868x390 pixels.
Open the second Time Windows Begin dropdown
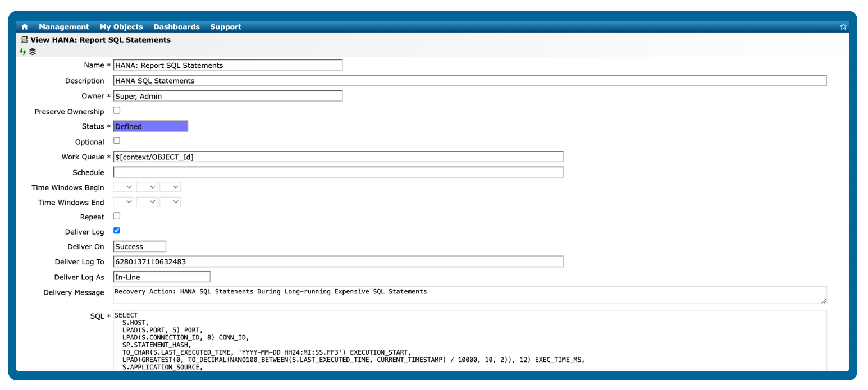147,187
